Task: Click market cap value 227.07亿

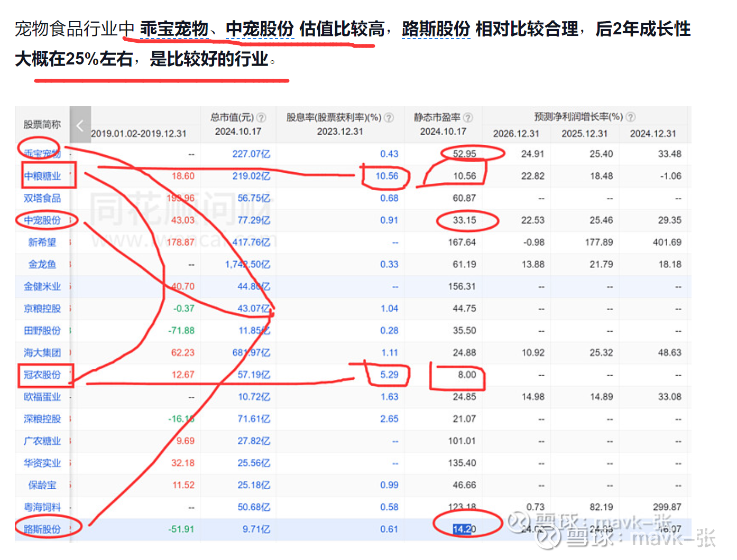Action: [251, 154]
